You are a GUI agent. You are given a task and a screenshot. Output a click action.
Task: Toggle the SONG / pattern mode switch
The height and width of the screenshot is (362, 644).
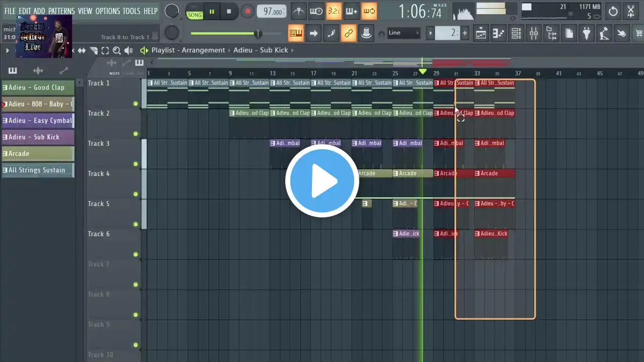tap(194, 12)
